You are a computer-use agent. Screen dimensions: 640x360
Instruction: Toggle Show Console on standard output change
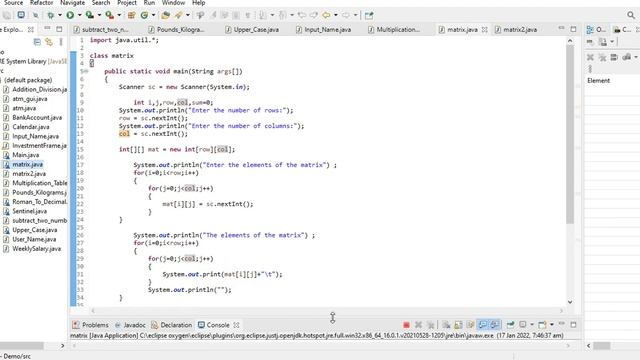[482, 325]
